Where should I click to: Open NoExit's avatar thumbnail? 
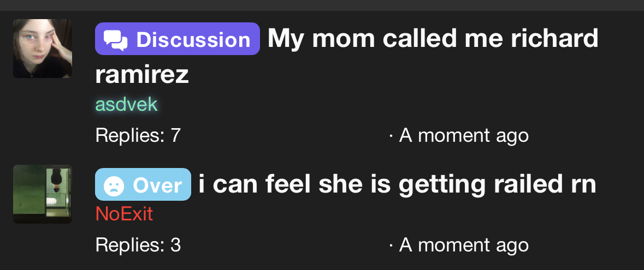[x=43, y=194]
